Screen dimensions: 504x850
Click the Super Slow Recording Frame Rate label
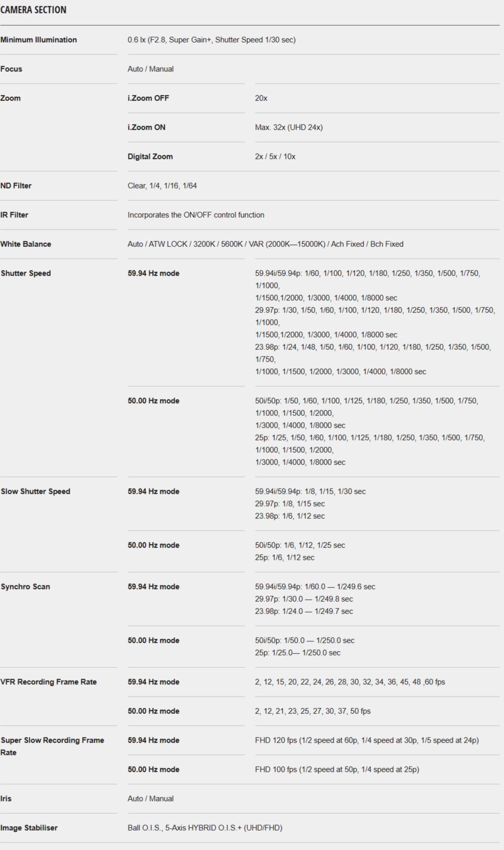(52, 747)
